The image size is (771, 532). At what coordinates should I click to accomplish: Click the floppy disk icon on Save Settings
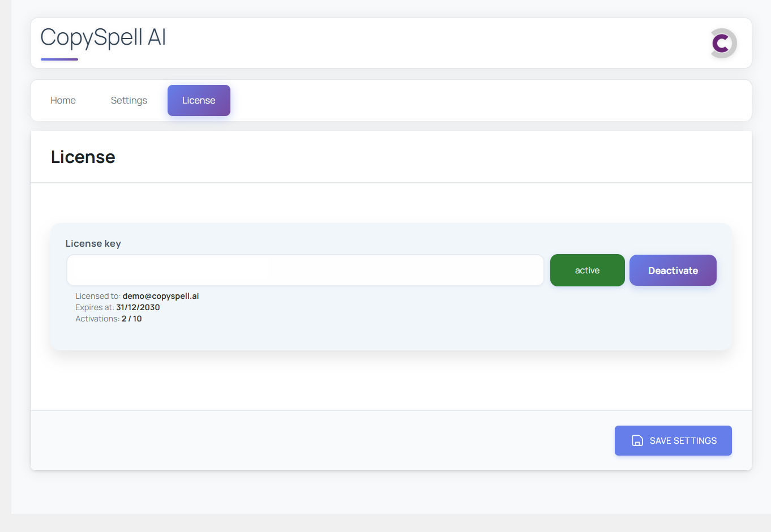point(637,441)
